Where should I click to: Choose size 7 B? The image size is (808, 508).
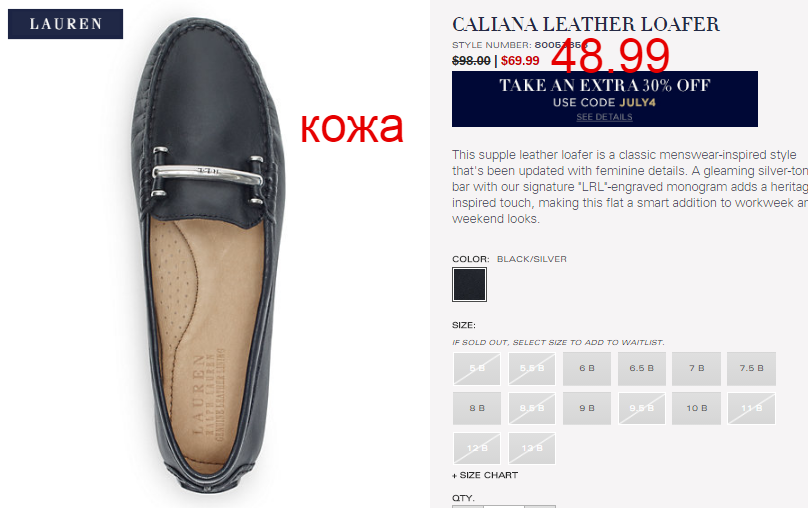tap(696, 368)
